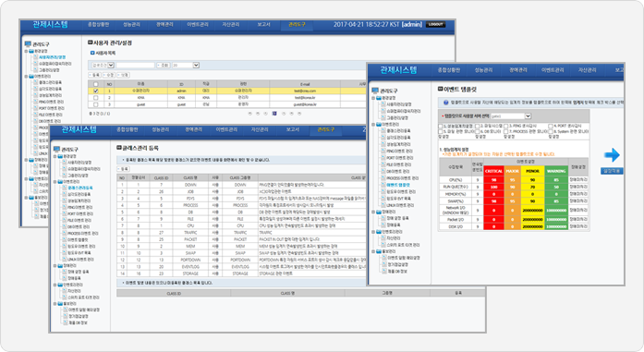Toggle the select-all checkbox in user table header

pos(96,84)
